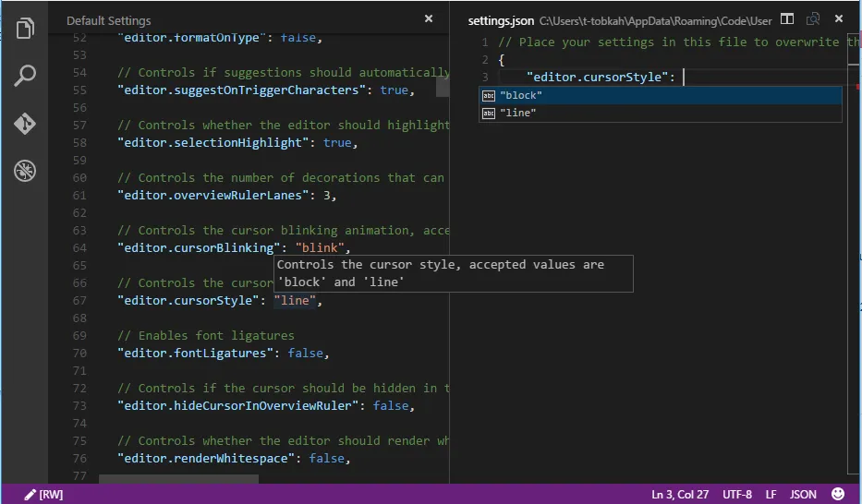Open the Debug view in the activity bar

point(25,170)
